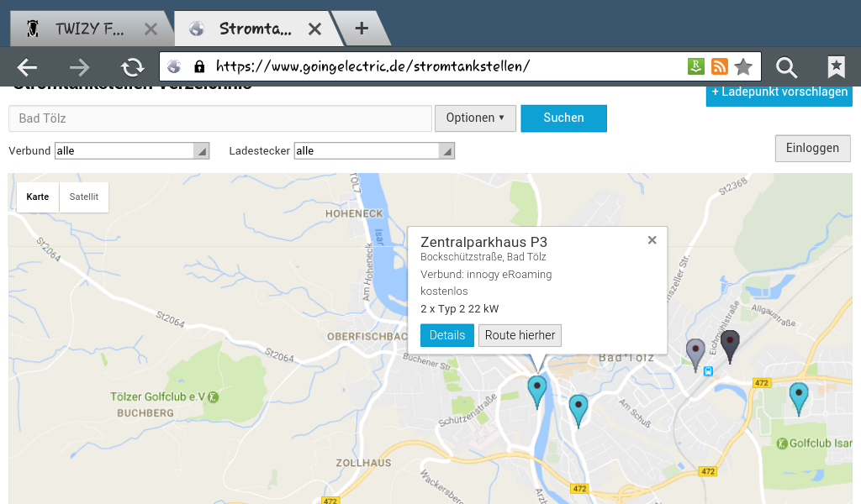Open a new browser tab
The width and height of the screenshot is (861, 504).
362,29
